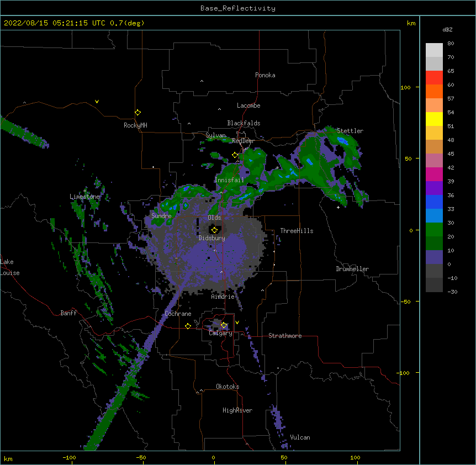Click the Drumheller town label
This screenshot has height=465, width=476.
pos(352,269)
